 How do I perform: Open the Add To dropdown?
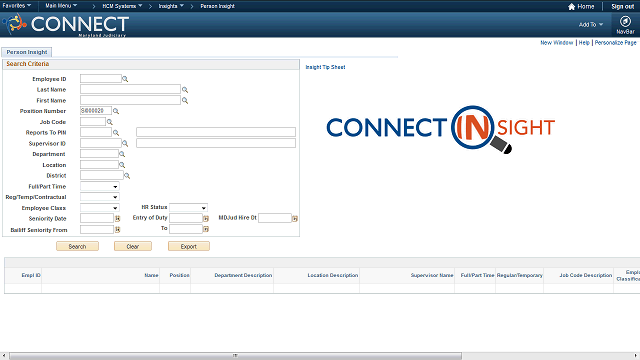tap(591, 24)
